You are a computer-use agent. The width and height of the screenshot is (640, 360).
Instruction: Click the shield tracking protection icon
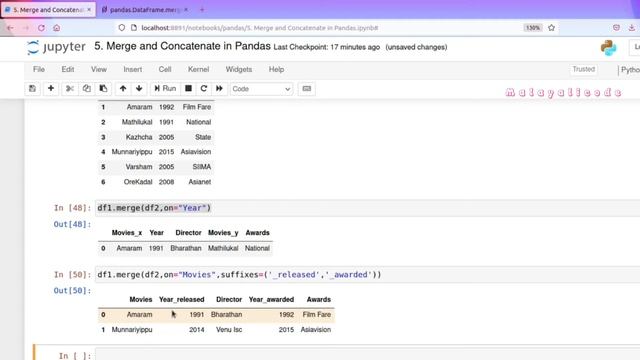click(122, 28)
